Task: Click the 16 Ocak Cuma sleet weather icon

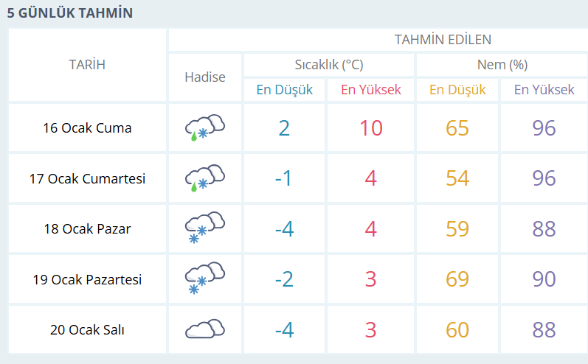Action: click(x=204, y=127)
